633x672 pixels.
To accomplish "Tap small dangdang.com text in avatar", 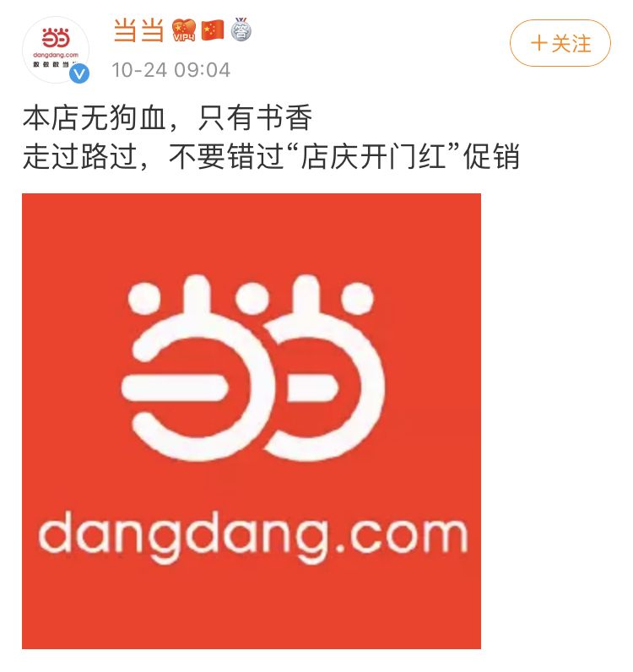I will [x=56, y=55].
